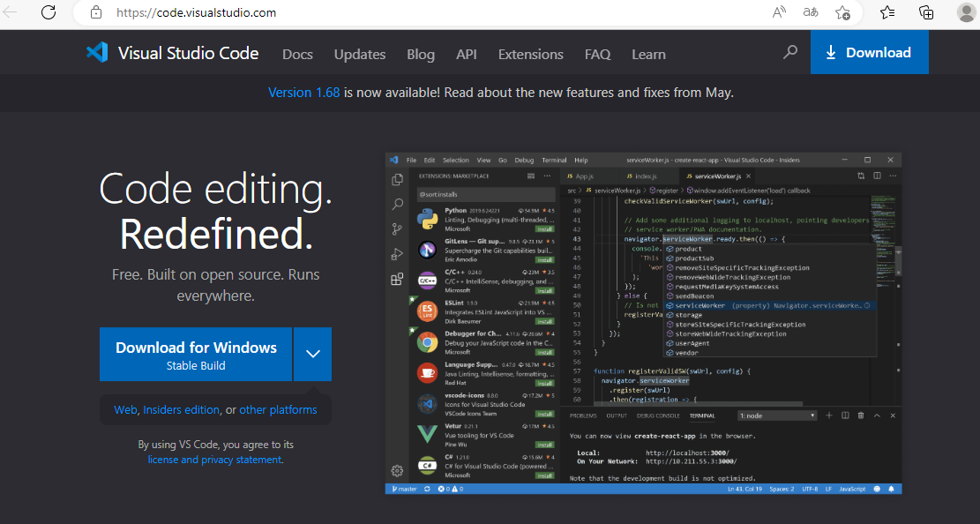Open license and privacy statement link
980x524 pixels.
pos(215,460)
